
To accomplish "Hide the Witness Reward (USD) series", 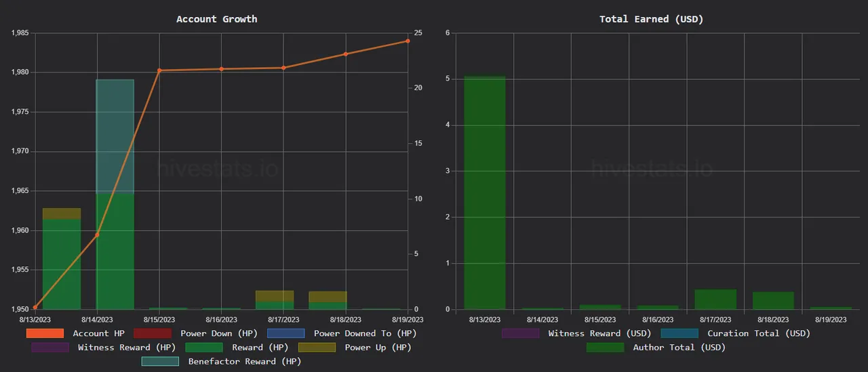I will pyautogui.click(x=521, y=333).
